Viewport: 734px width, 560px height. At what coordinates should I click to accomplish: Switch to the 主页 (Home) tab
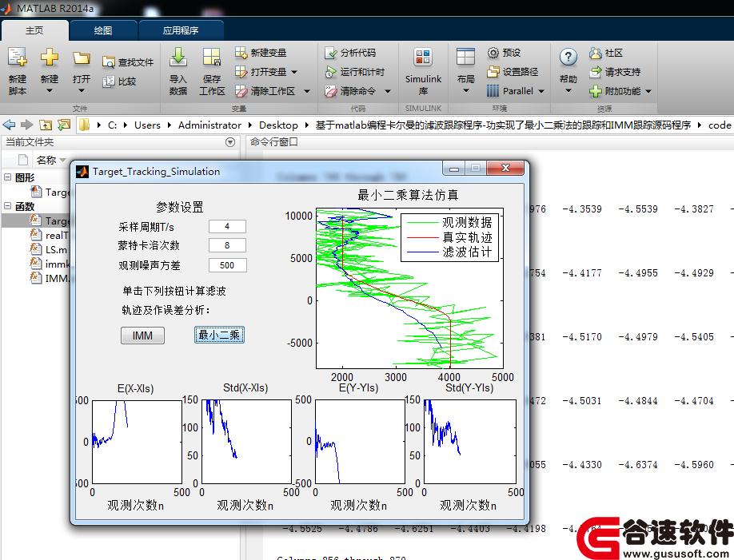34,30
